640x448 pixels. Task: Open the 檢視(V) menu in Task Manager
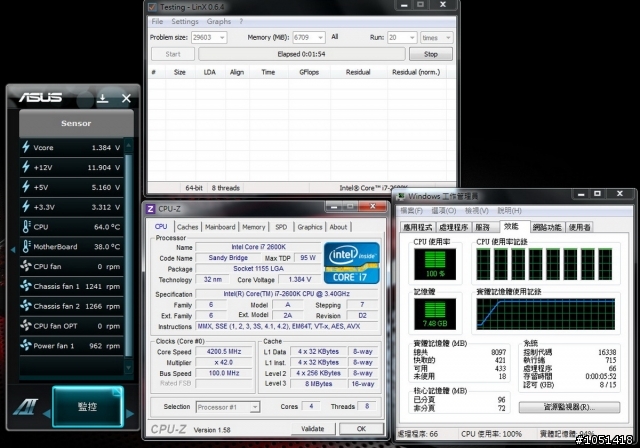pos(476,211)
